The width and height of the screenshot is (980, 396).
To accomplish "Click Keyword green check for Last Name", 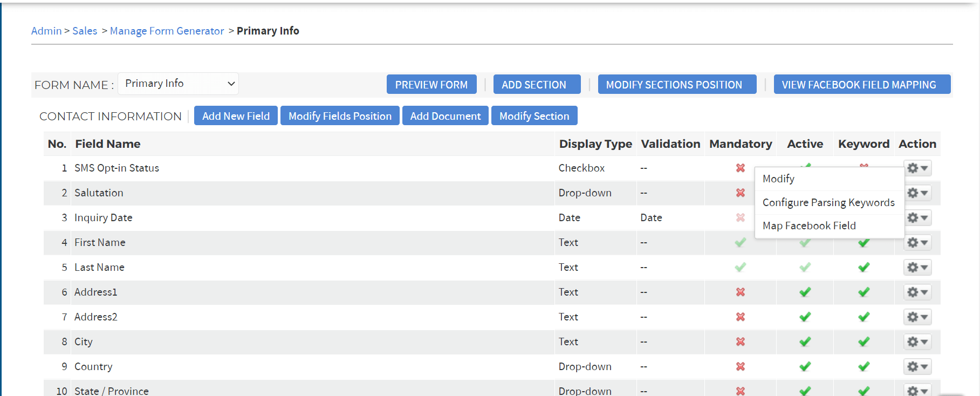I will (x=864, y=267).
